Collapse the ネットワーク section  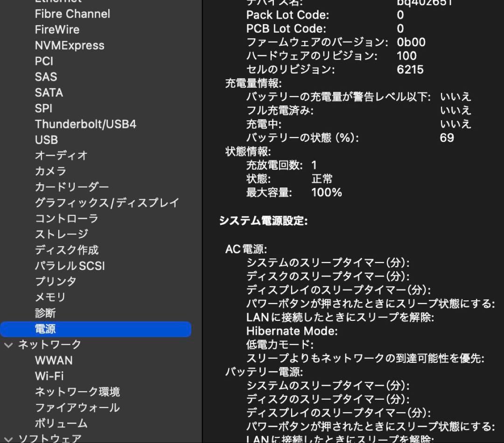pyautogui.click(x=7, y=345)
